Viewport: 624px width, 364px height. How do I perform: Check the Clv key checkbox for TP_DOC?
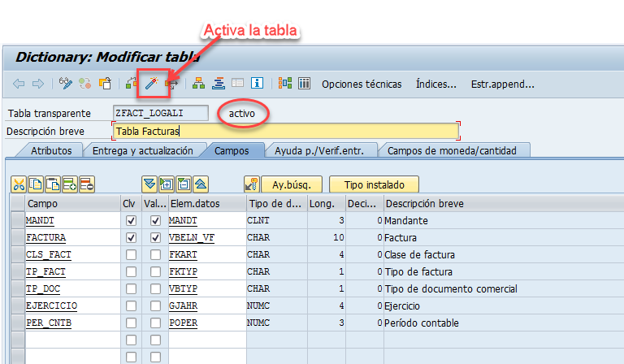(x=131, y=289)
